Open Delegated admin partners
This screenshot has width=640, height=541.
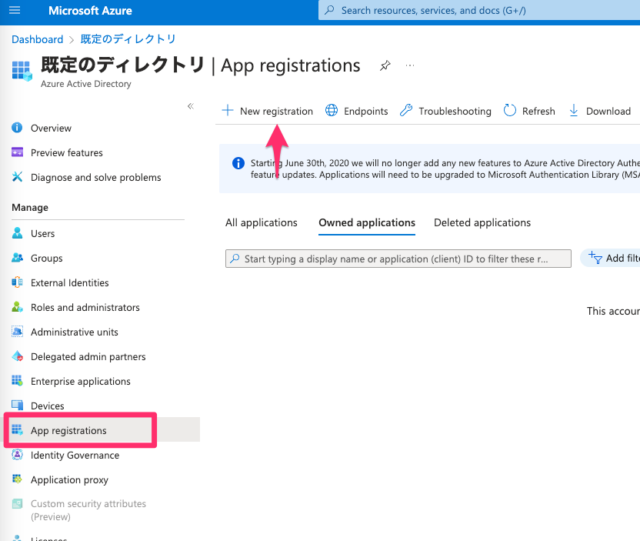[x=88, y=356]
